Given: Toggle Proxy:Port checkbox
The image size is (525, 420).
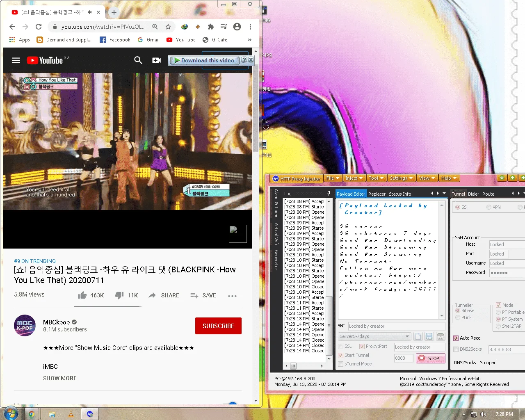Looking at the screenshot, I should [x=362, y=347].
